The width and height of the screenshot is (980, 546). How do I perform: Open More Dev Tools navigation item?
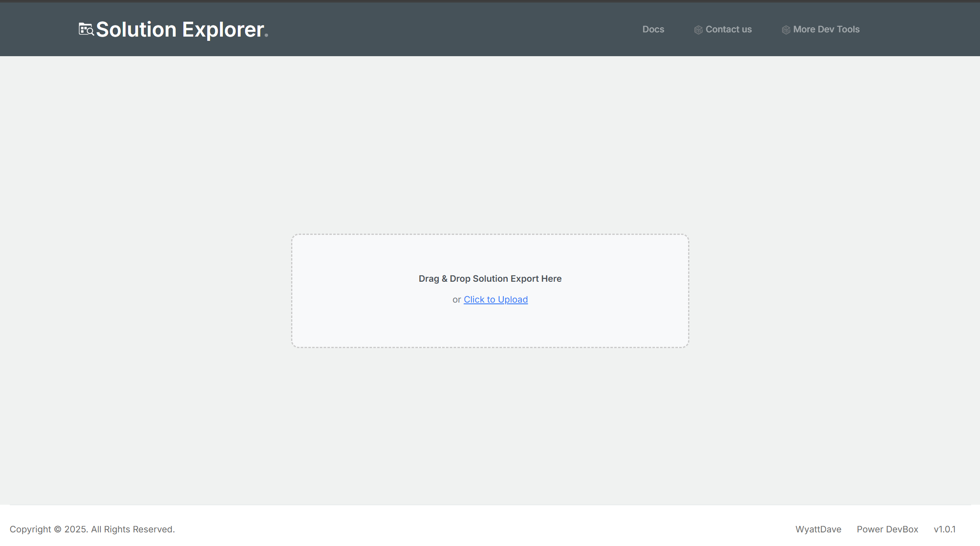pos(826,29)
